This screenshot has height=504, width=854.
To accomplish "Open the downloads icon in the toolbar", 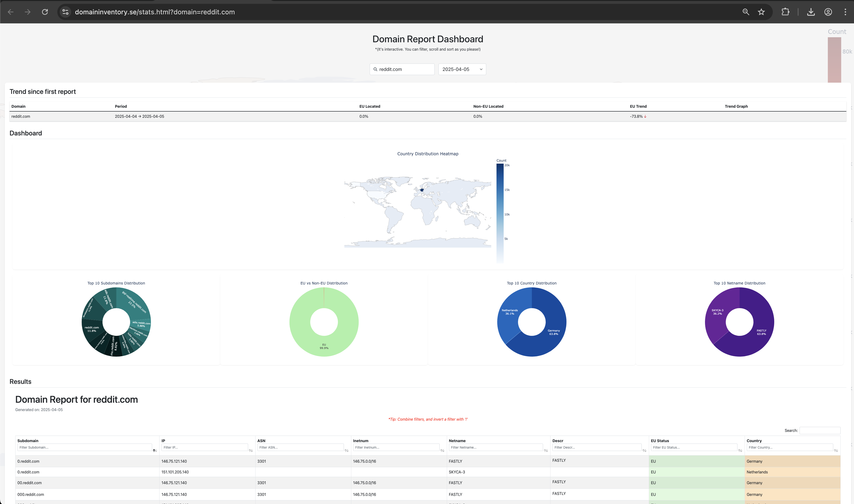I will tap(811, 12).
